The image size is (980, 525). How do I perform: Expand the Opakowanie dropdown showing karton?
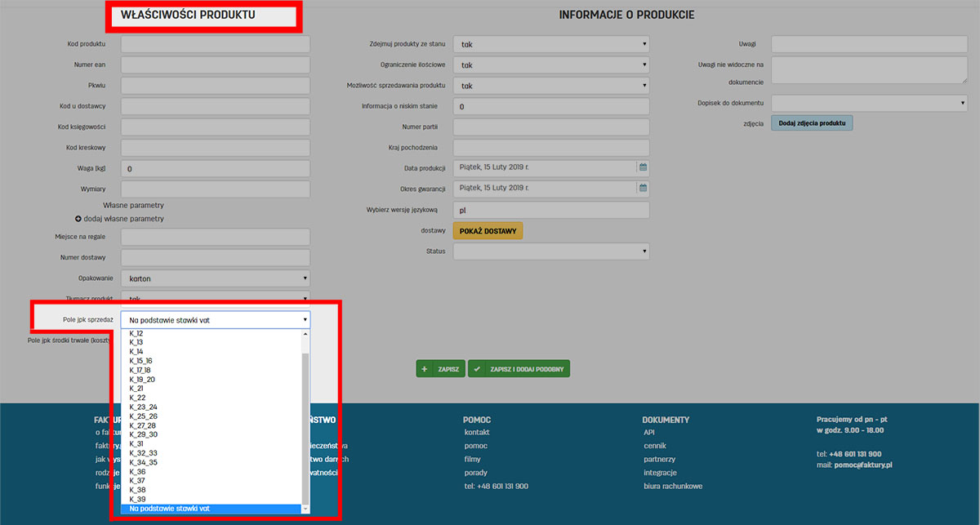(x=215, y=278)
